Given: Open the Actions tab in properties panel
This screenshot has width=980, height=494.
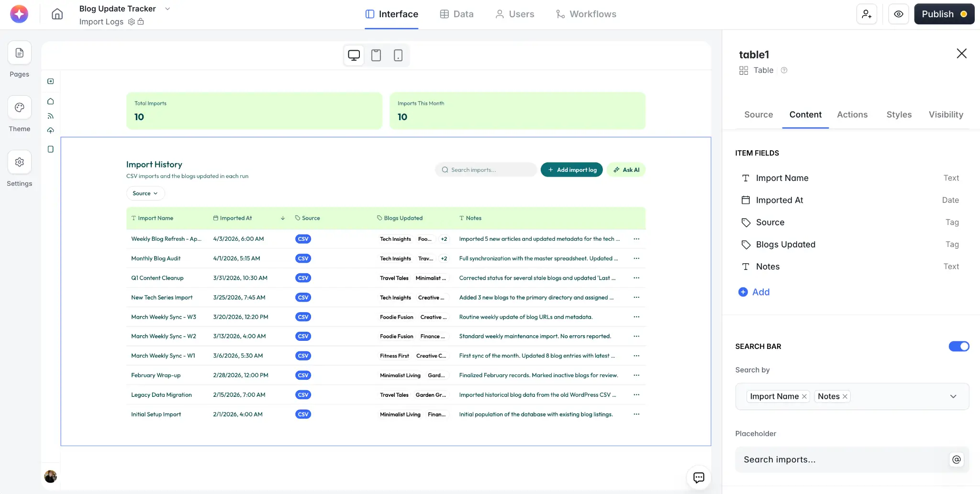Looking at the screenshot, I should coord(852,115).
